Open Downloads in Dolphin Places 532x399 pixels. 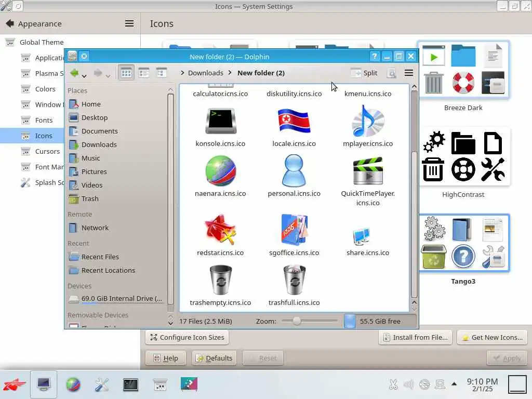coord(99,145)
